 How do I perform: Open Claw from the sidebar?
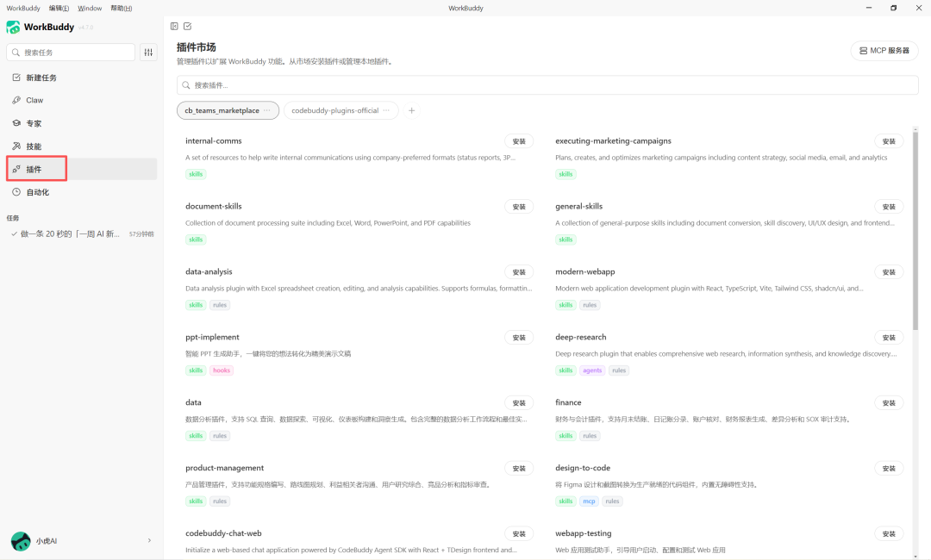pyautogui.click(x=34, y=101)
